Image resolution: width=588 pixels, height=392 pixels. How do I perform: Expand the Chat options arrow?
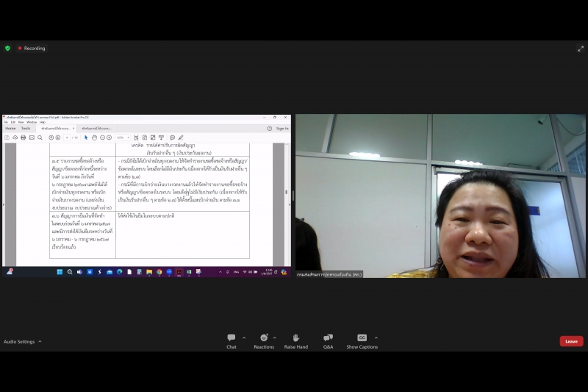pos(244,338)
